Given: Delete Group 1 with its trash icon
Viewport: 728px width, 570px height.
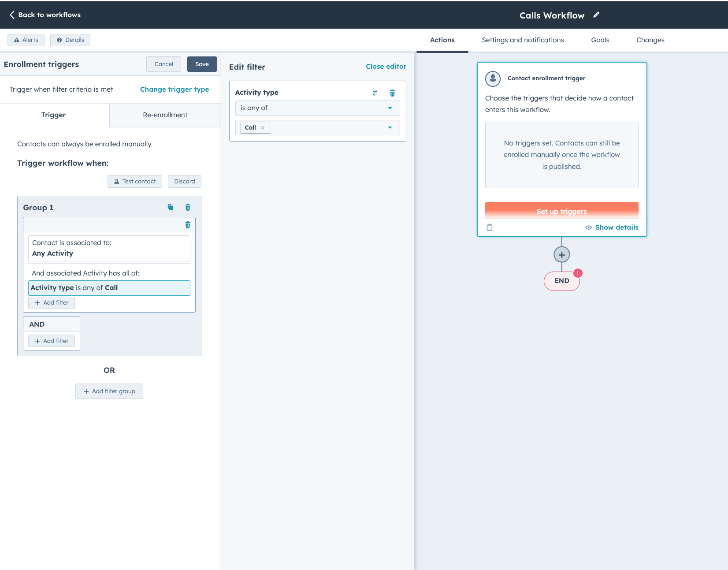Looking at the screenshot, I should click(188, 207).
